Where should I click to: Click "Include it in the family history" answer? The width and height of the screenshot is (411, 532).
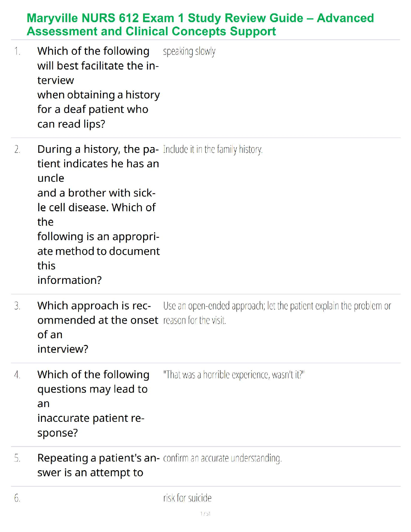pyautogui.click(x=213, y=149)
